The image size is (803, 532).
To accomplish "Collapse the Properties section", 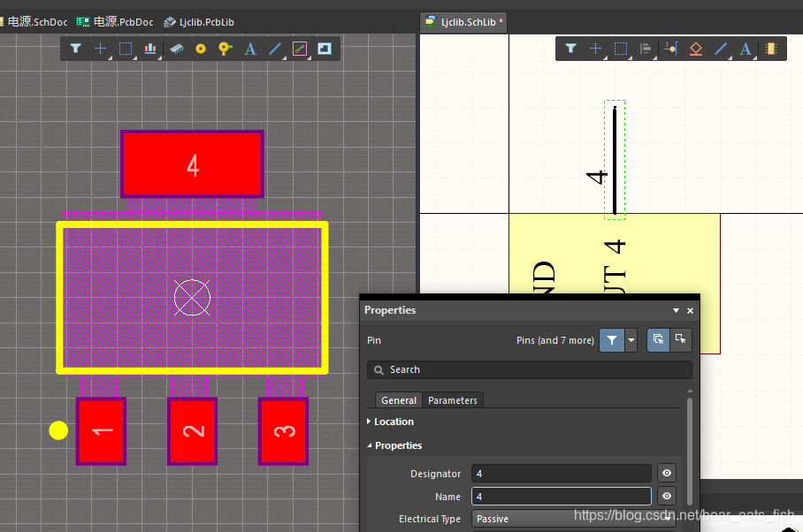I will pyautogui.click(x=398, y=445).
